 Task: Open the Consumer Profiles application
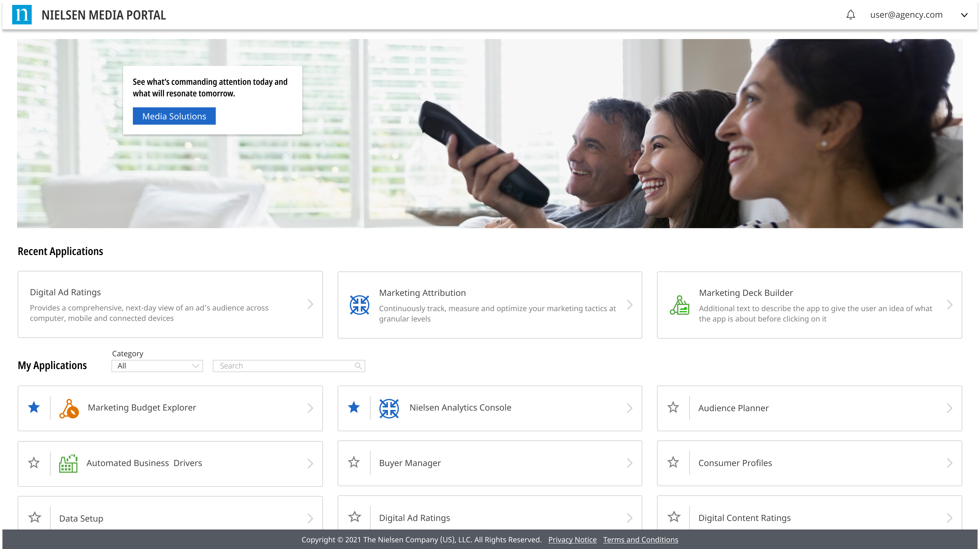click(x=735, y=463)
